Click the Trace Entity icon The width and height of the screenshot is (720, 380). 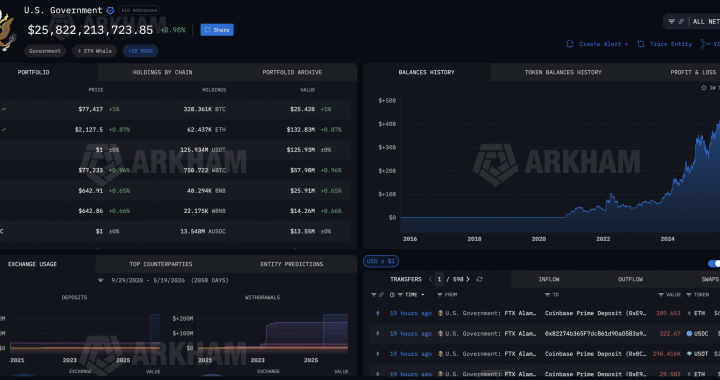click(641, 44)
